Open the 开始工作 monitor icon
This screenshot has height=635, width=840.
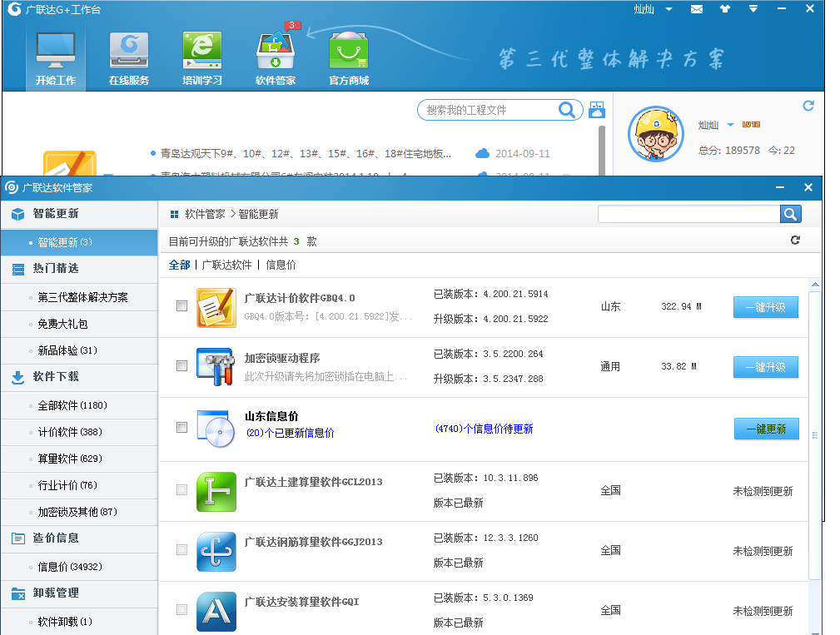pos(56,57)
